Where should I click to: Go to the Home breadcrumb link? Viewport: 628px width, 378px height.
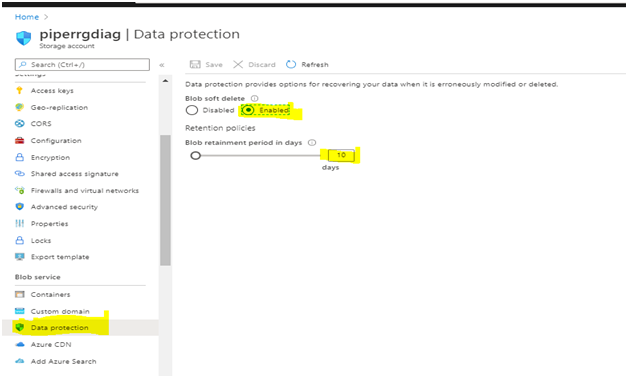[27, 17]
